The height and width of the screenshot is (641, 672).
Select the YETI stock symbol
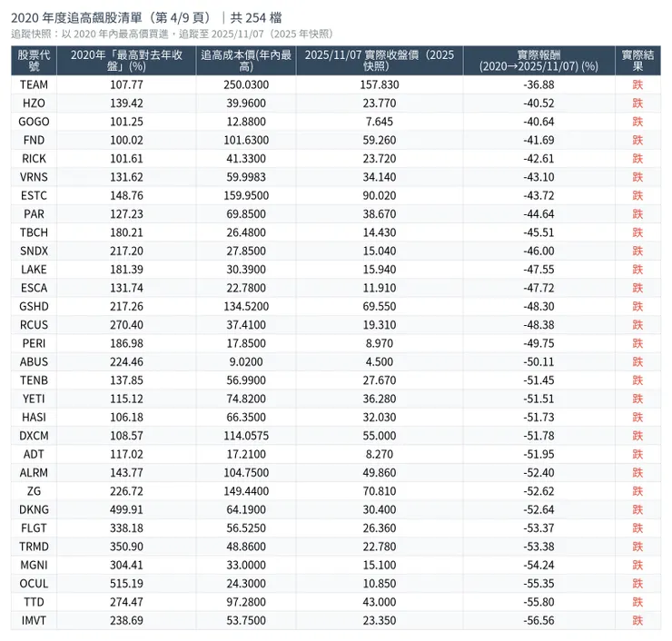coord(34,399)
